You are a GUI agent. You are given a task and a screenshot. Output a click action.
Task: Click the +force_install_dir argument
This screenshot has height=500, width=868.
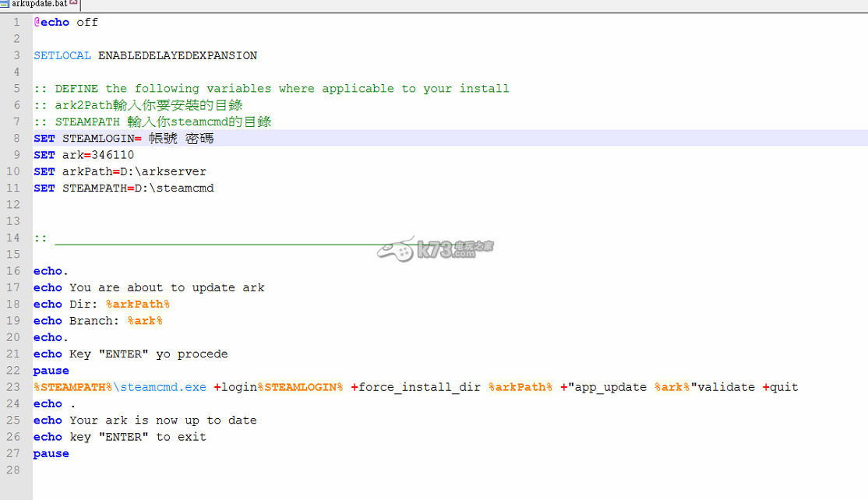pyautogui.click(x=415, y=387)
